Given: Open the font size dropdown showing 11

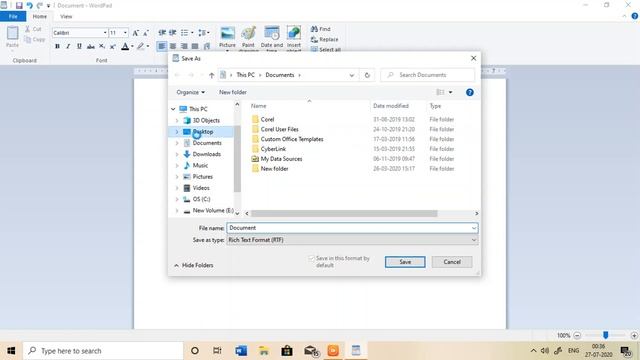Looking at the screenshot, I should coord(125,33).
